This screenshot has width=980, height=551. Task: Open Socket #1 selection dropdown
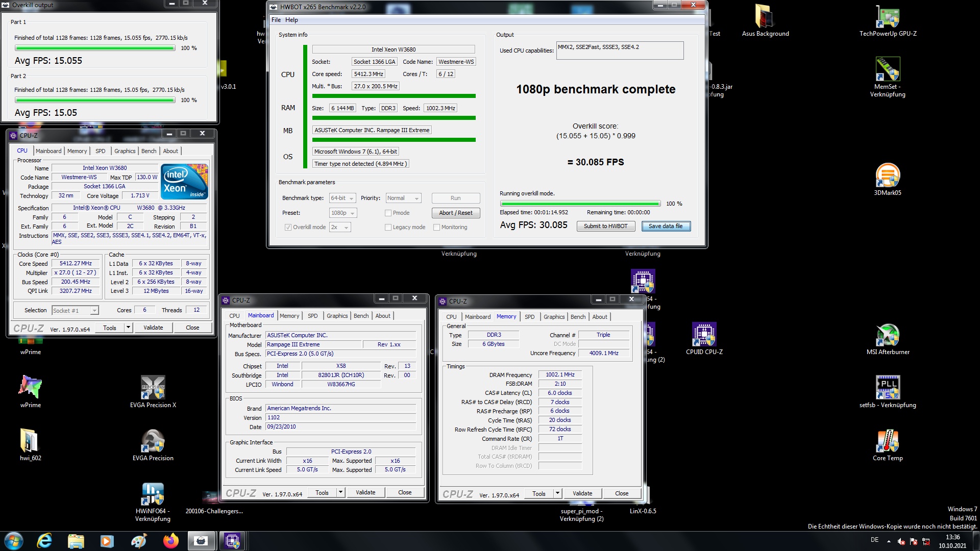75,311
